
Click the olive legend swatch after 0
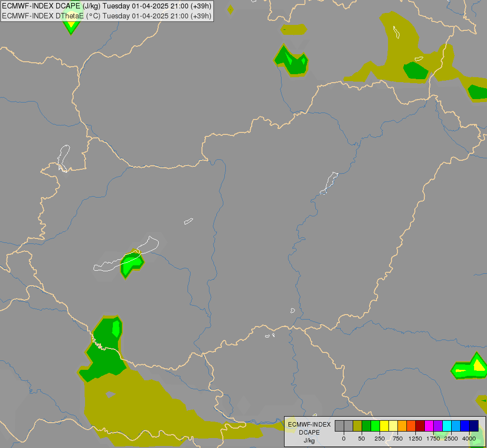[357, 426]
